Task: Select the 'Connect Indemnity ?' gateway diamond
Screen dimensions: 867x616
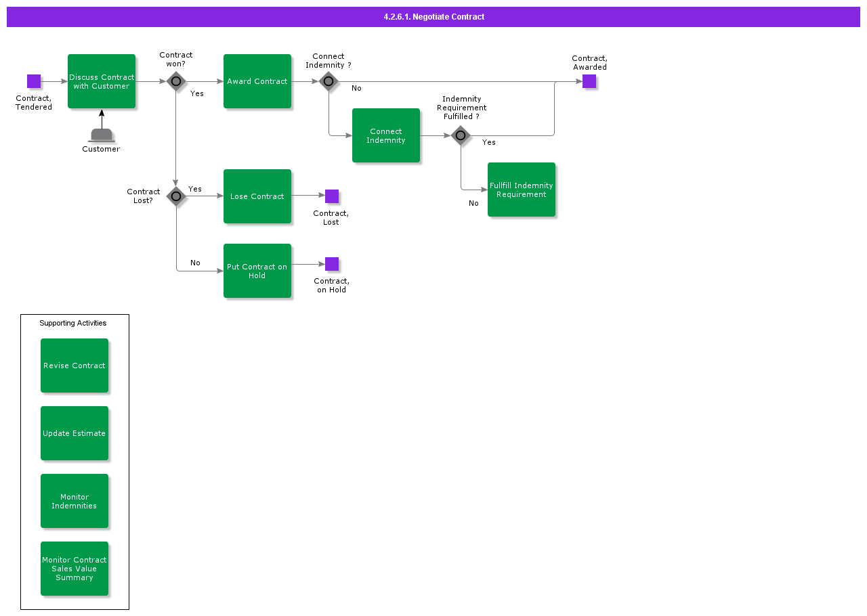Action: (x=329, y=81)
